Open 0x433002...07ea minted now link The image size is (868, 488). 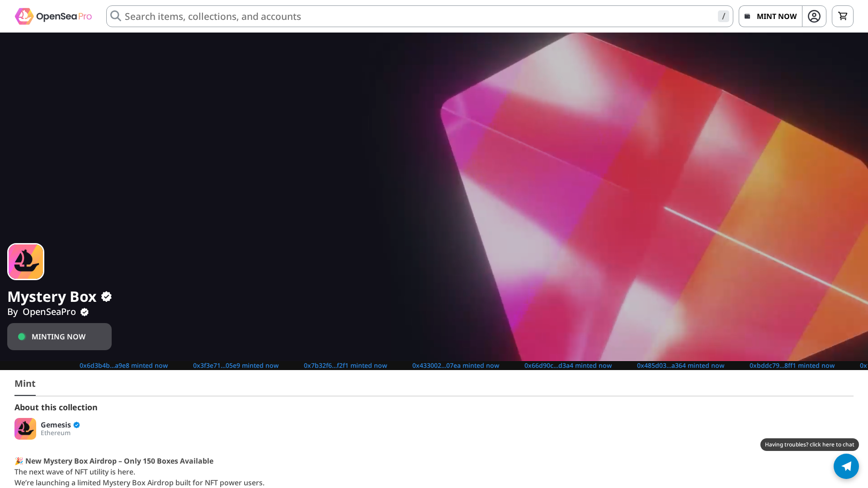(456, 366)
